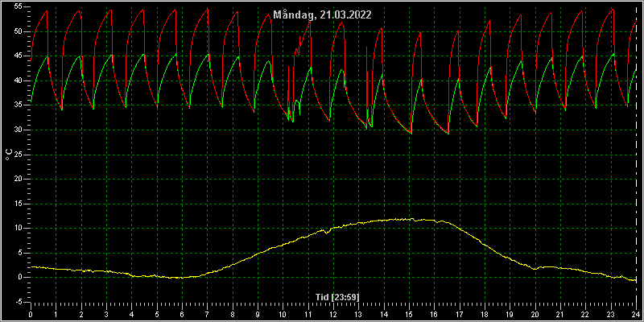644x322 pixels.
Task: Select hour 9 on the time axis
Action: 258,313
